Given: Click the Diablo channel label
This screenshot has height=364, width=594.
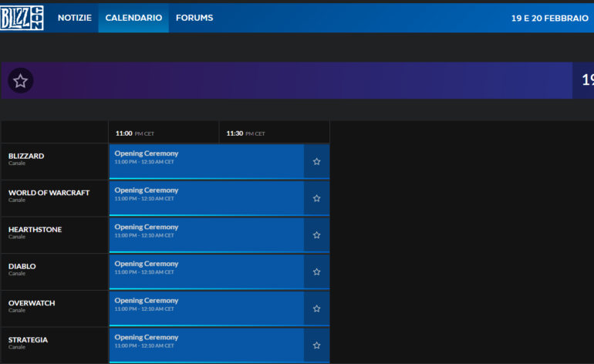Looking at the screenshot, I should tap(22, 267).
